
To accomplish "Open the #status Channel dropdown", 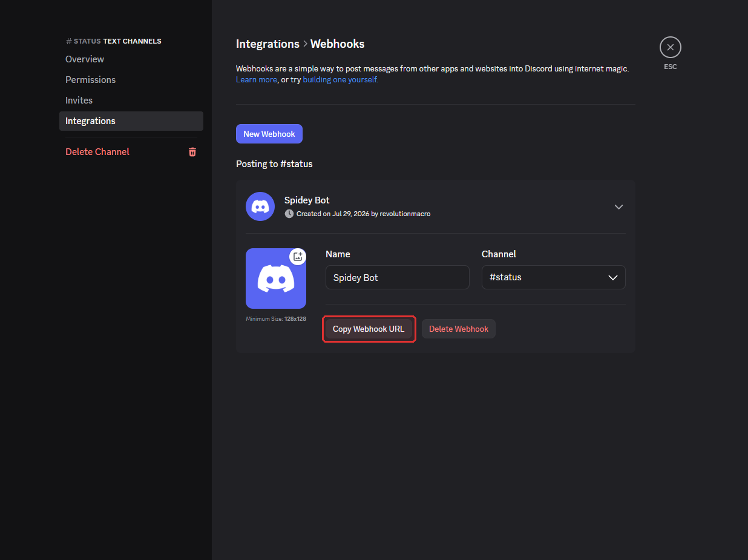I will 553,277.
